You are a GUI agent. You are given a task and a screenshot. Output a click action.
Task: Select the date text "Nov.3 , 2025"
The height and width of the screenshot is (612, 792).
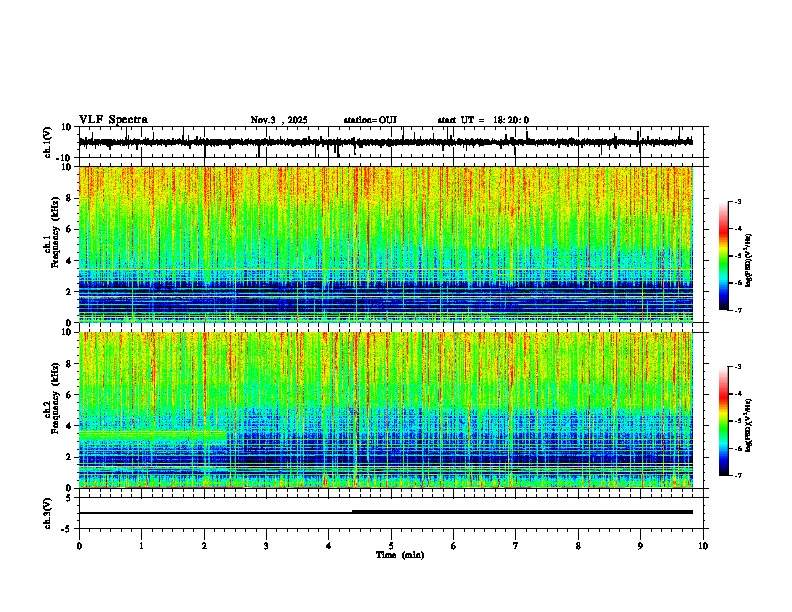279,120
